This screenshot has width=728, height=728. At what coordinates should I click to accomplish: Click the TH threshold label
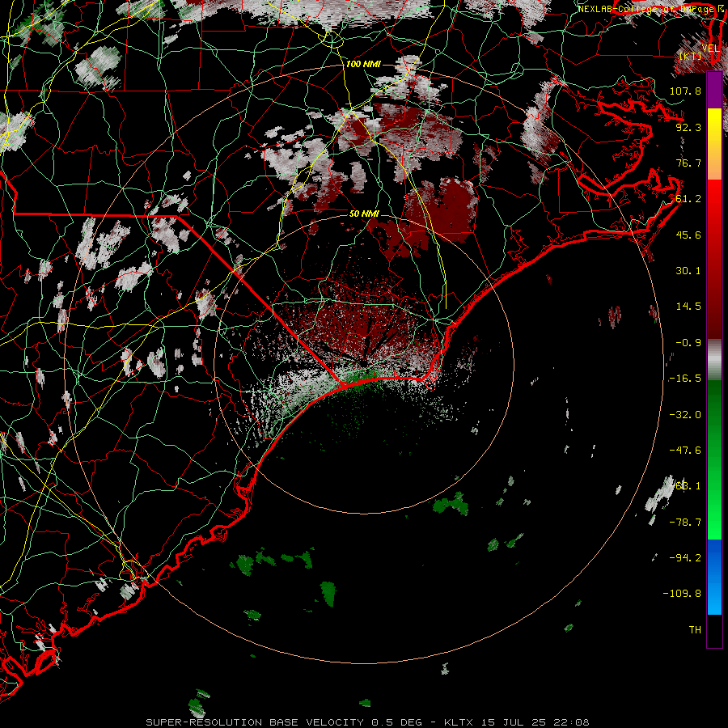(695, 630)
